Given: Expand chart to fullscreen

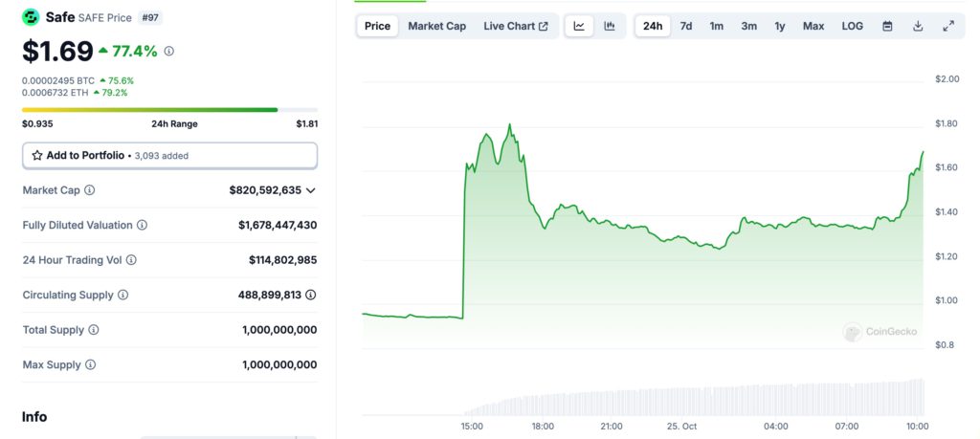Looking at the screenshot, I should click(x=948, y=26).
